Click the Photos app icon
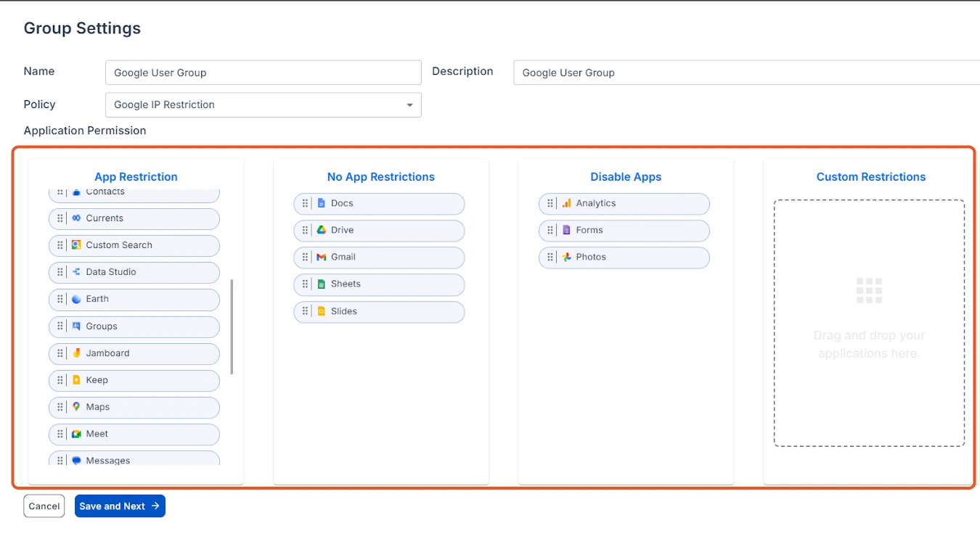 567,257
